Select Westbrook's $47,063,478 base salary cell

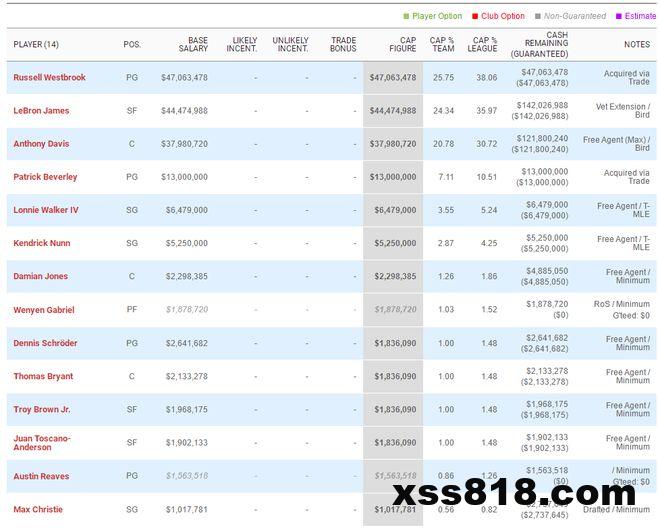184,78
